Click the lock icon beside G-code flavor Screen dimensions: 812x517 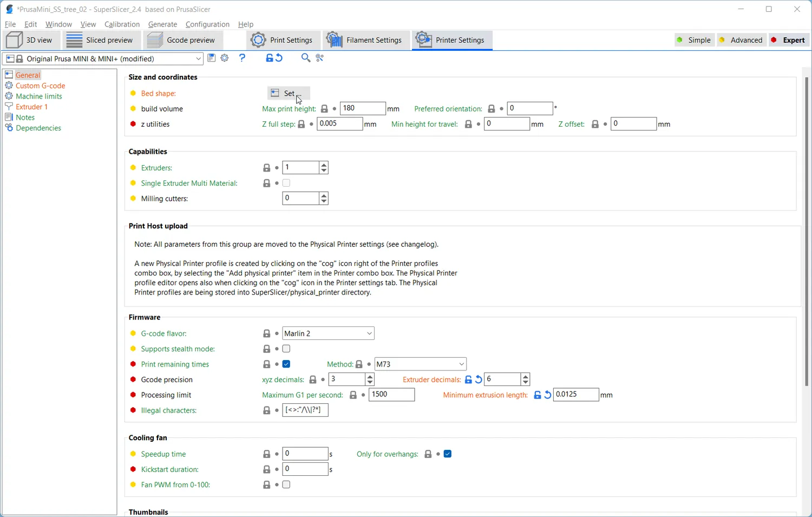pos(267,333)
